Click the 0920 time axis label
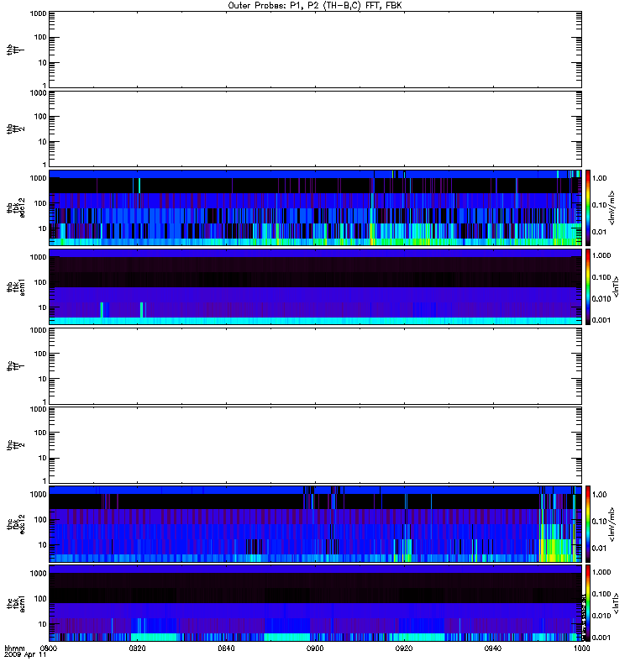 (404, 648)
